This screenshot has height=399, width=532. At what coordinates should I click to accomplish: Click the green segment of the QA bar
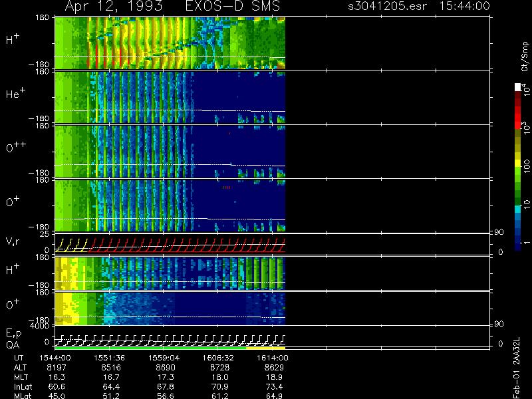click(x=150, y=348)
